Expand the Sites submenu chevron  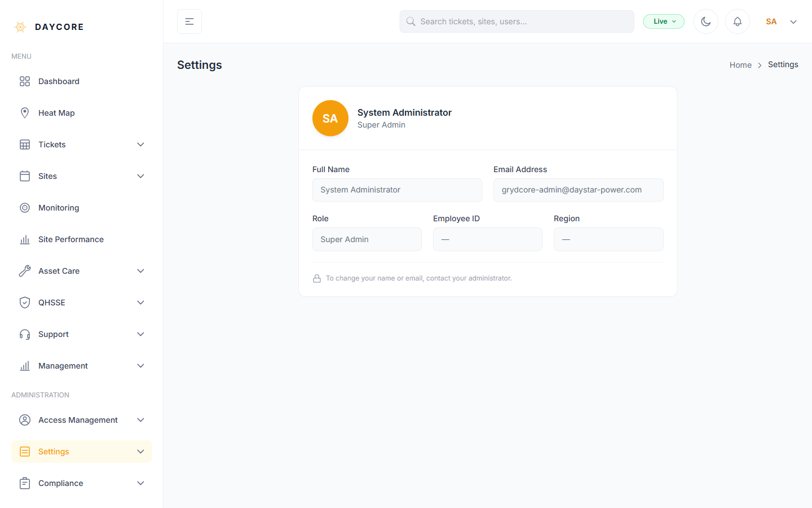point(141,176)
